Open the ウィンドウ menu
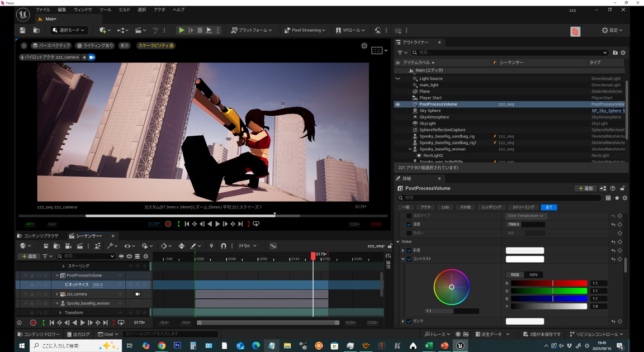Image resolution: width=644 pixels, height=352 pixels. (83, 9)
